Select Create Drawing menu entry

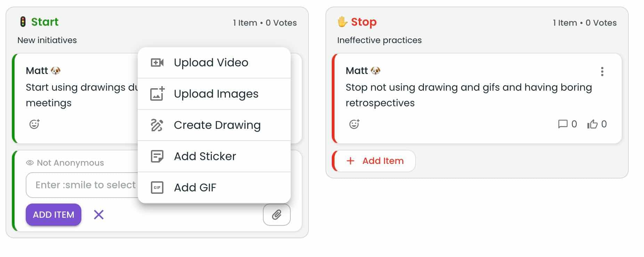(217, 125)
